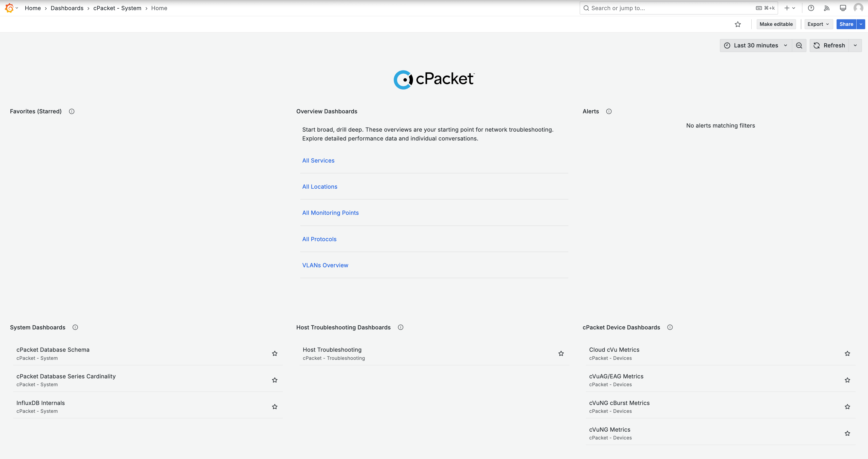The image size is (868, 459).
Task: Star the cPacket Database Schema dashboard
Action: [x=275, y=354]
